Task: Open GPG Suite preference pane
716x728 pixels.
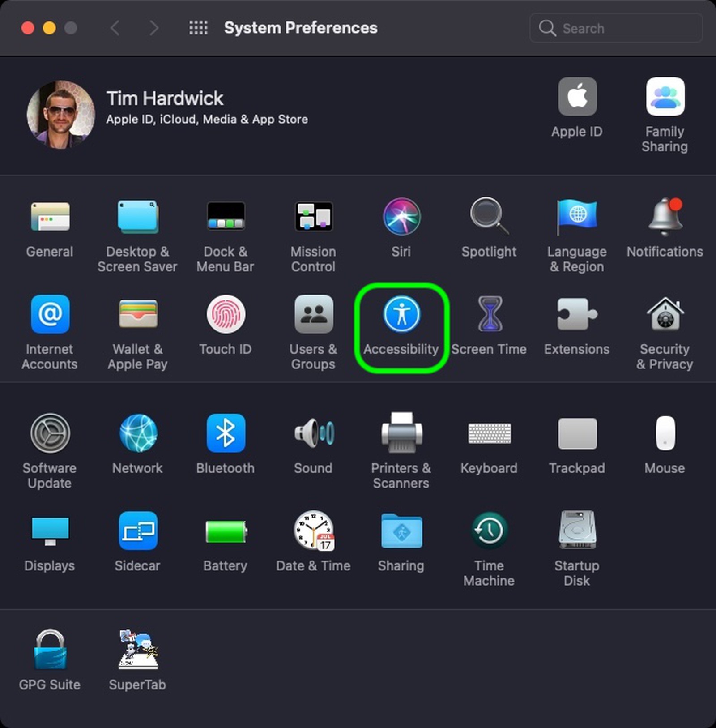Action: [x=50, y=650]
